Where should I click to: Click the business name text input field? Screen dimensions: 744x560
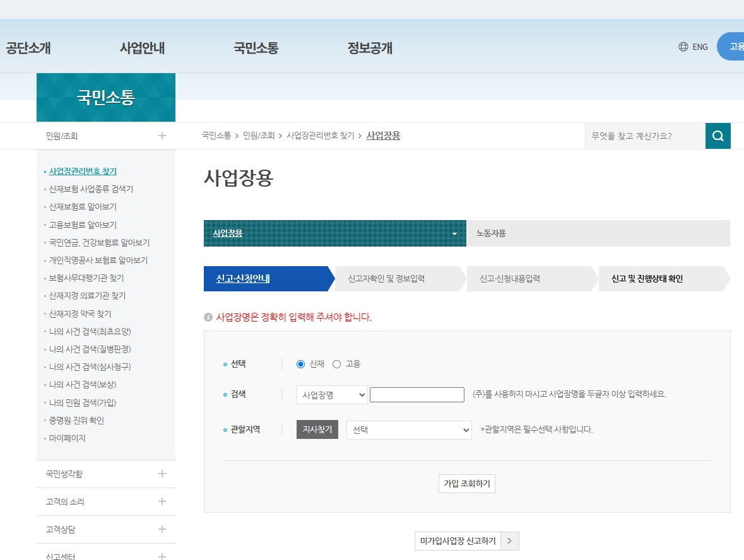point(417,395)
